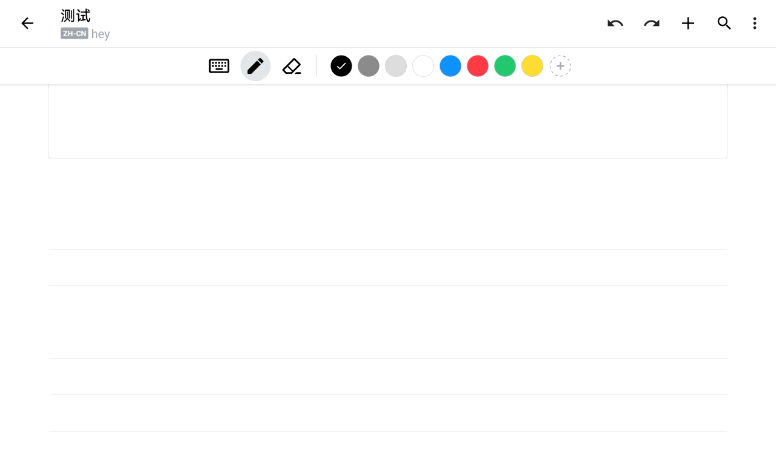
Task: Select the eraser tool
Action: coord(292,66)
